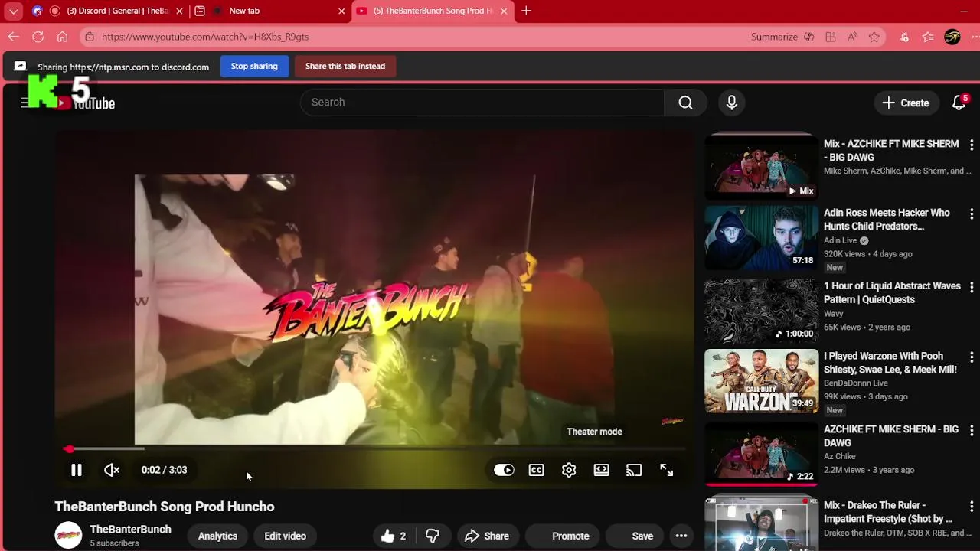Screen dimensions: 980x551
Task: Expand the tab search dropdown
Action: 13,11
